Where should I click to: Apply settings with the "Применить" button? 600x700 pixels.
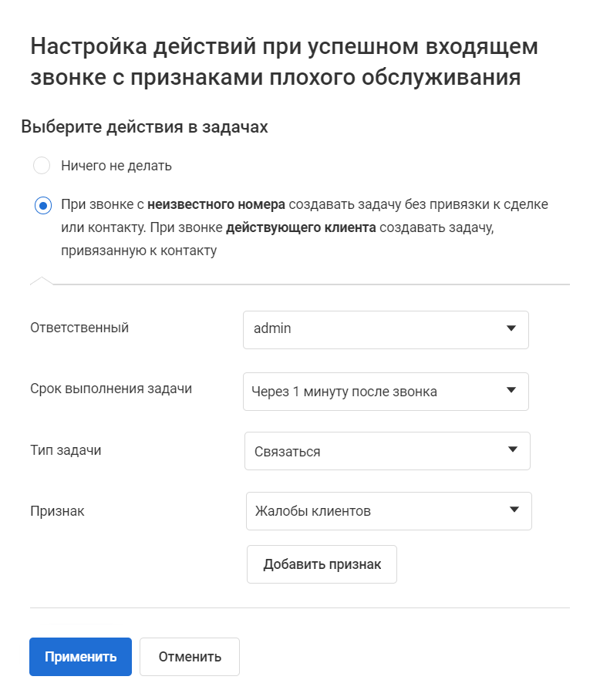[x=80, y=657]
